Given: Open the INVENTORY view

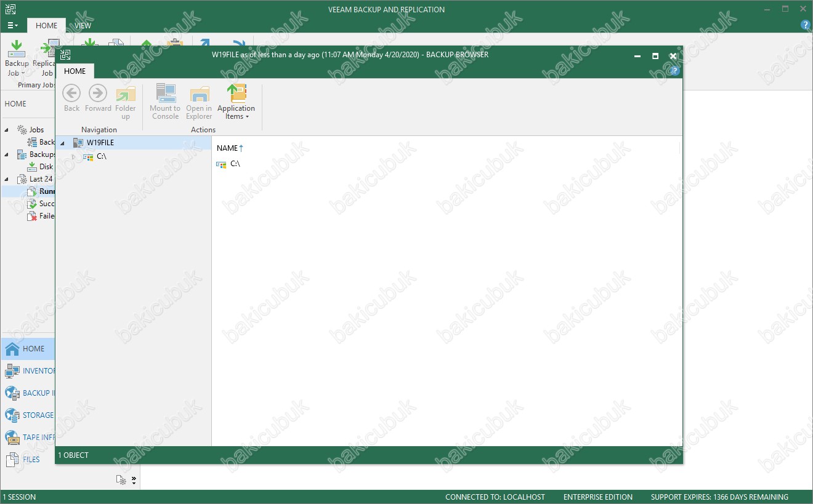Looking at the screenshot, I should [x=28, y=371].
